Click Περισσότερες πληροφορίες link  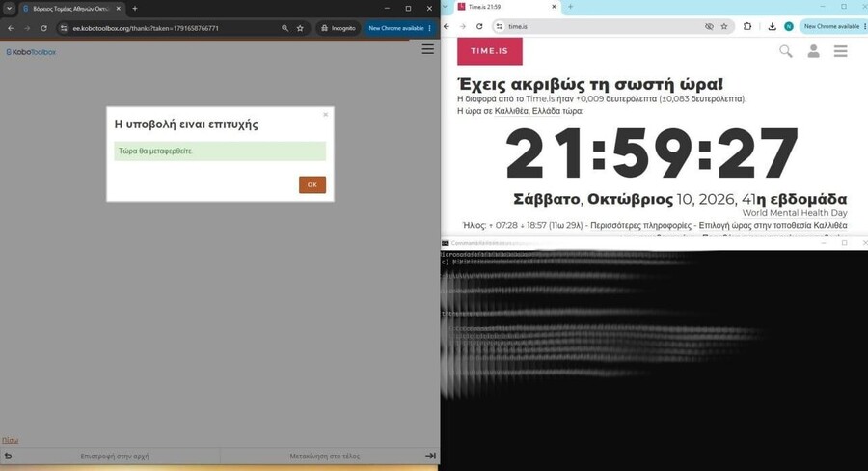(640, 225)
